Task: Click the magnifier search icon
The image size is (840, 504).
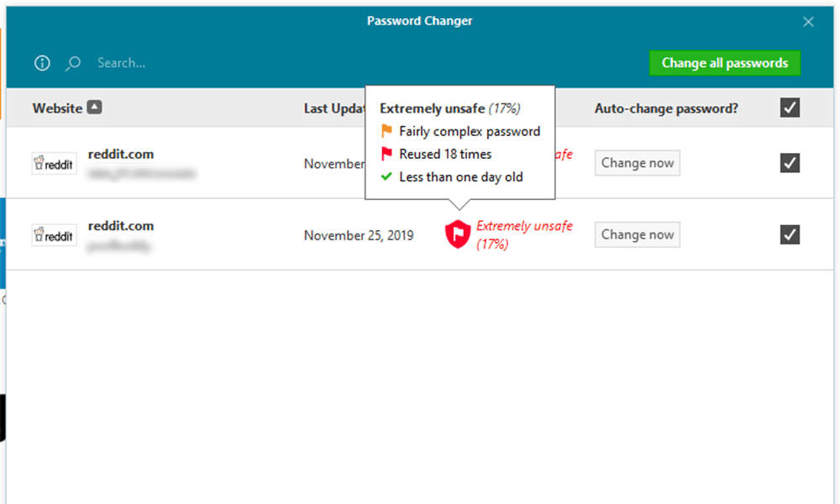Action: [73, 64]
